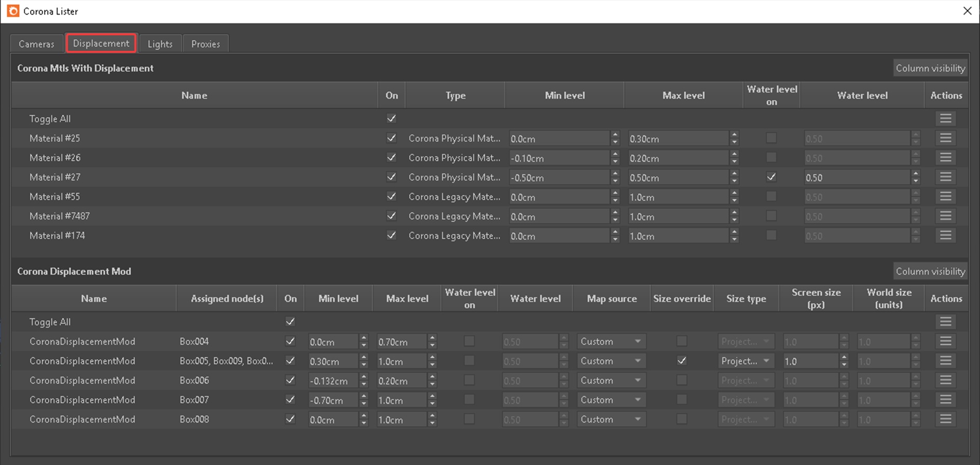Screen dimensions: 980x465
Task: Increase Min level for Box007 modifier
Action: (x=364, y=396)
